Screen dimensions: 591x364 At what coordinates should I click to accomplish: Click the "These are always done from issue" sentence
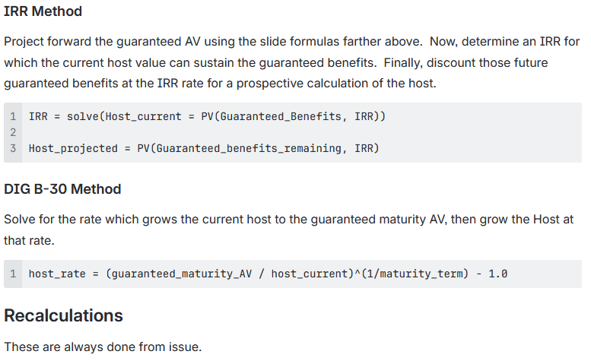[x=103, y=347]
